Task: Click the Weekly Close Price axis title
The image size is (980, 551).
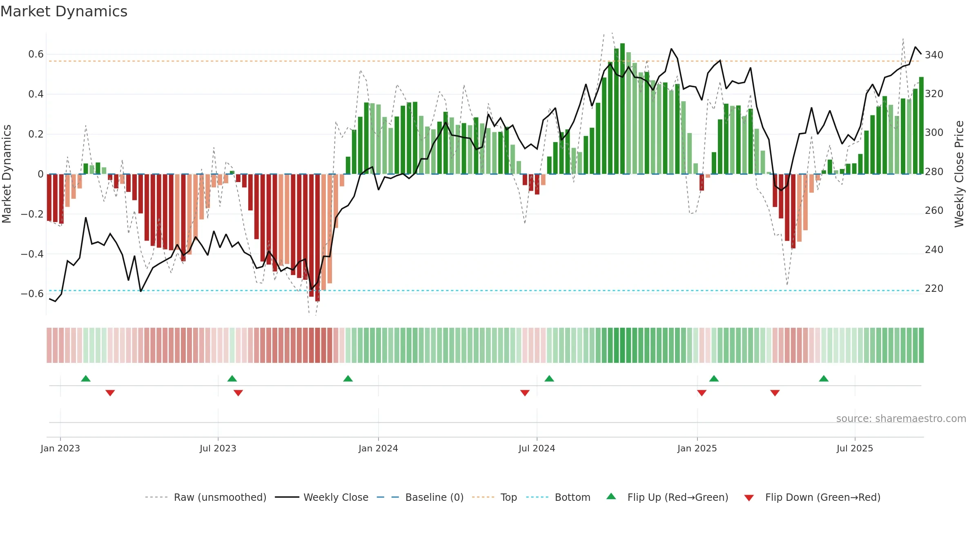Action: tap(959, 174)
